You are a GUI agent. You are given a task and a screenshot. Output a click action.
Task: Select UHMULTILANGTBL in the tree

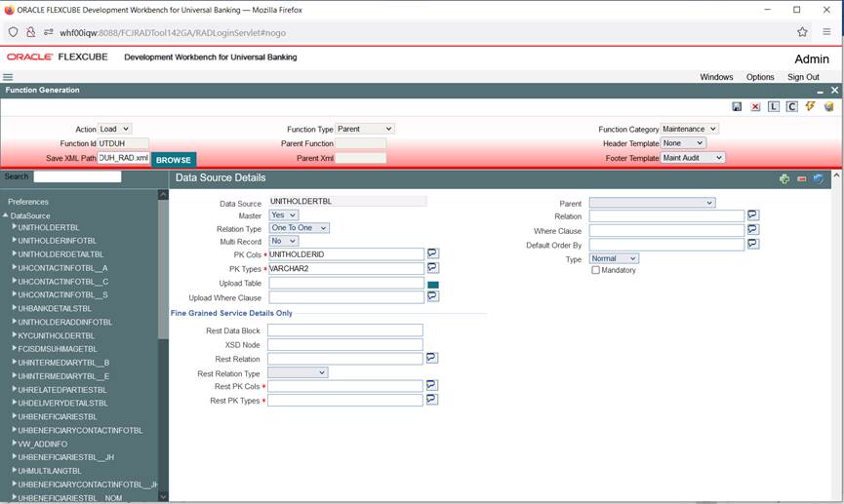[x=50, y=471]
